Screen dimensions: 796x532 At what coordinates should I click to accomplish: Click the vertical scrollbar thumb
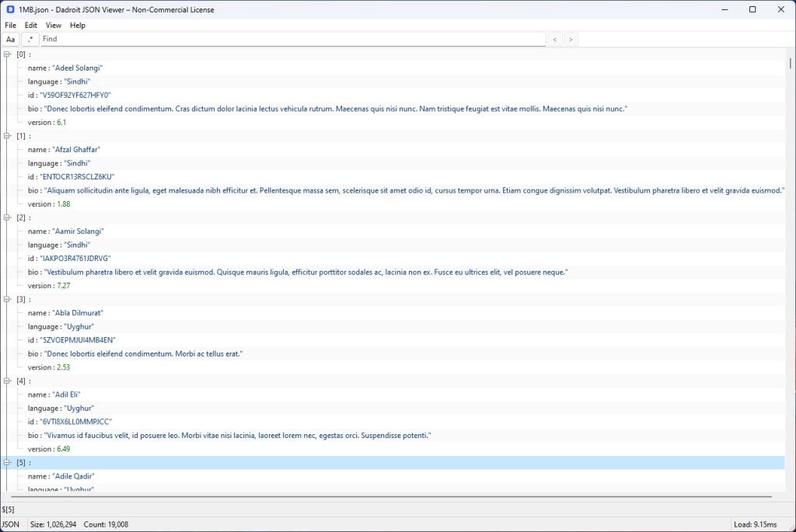pyautogui.click(x=791, y=64)
